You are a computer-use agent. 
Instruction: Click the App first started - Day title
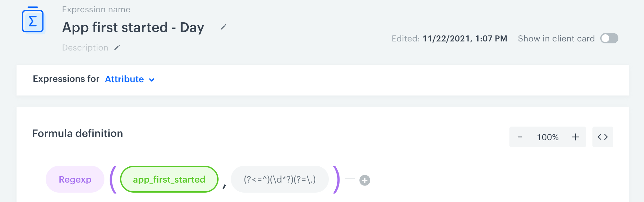[x=133, y=28]
